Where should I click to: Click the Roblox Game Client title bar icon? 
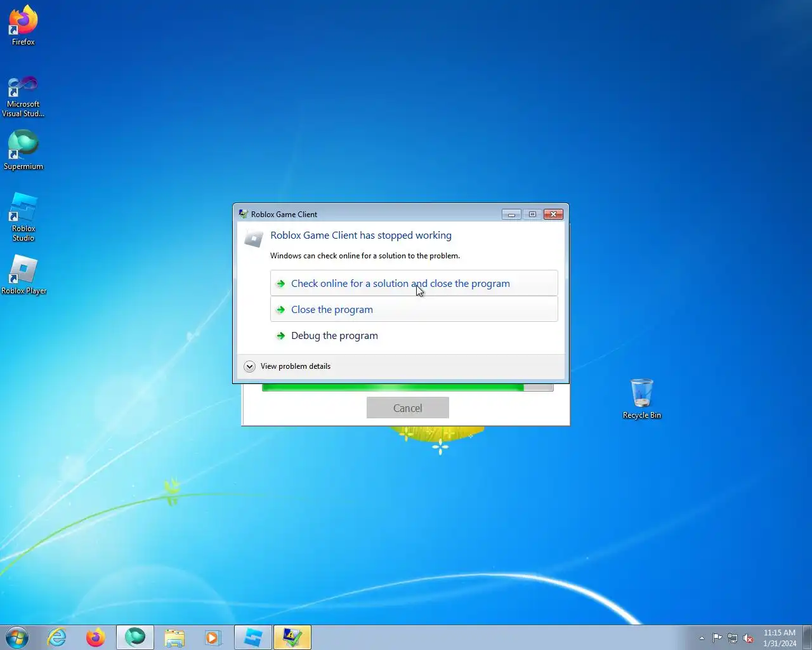point(243,214)
